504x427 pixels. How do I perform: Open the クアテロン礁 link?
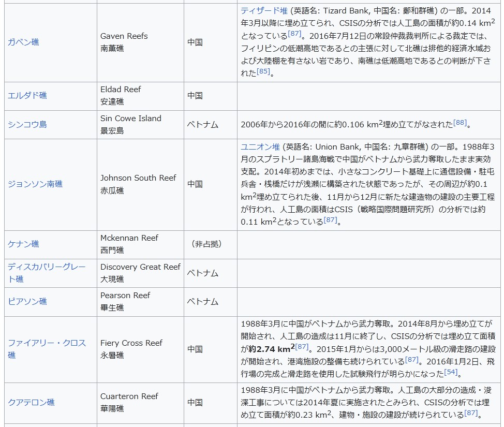pyautogui.click(x=31, y=403)
